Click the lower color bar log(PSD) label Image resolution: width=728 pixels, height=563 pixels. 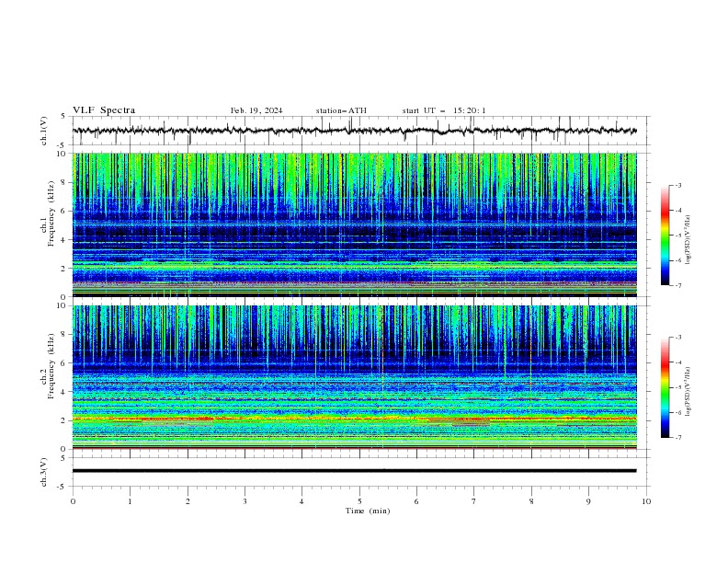click(x=688, y=392)
